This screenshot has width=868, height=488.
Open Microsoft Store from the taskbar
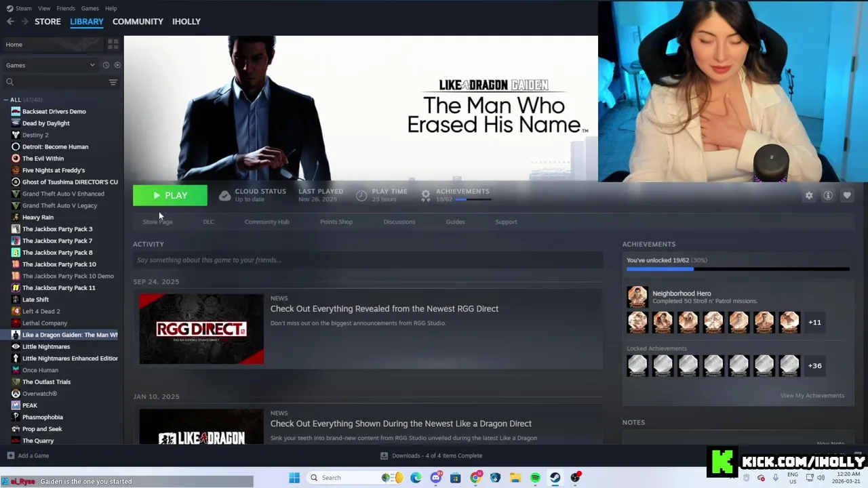(x=455, y=478)
